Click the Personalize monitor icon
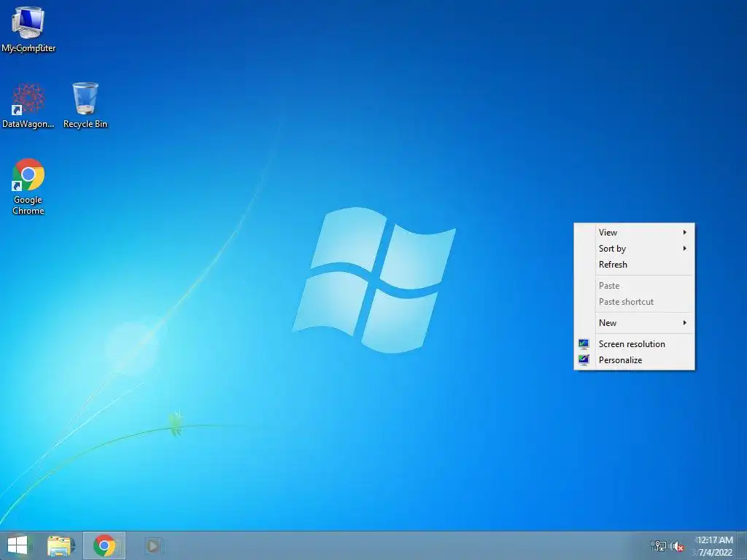Screen dimensions: 747x560 coord(584,360)
